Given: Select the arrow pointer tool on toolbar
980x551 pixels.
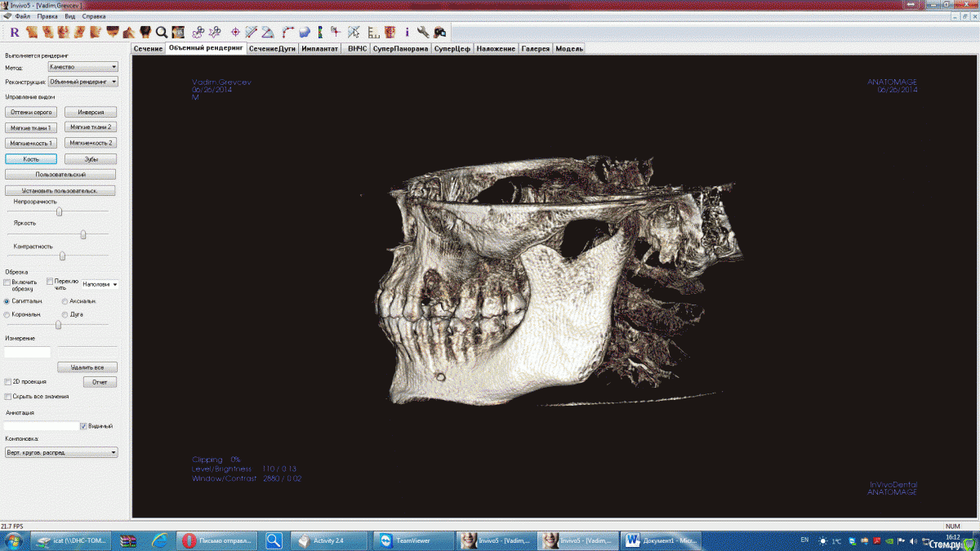Looking at the screenshot, I should click(354, 32).
